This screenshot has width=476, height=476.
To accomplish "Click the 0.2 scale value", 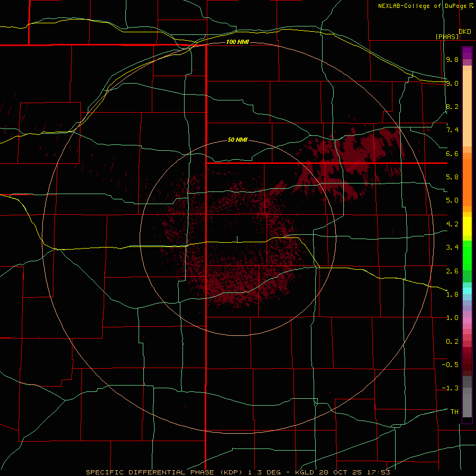I will point(452,342).
